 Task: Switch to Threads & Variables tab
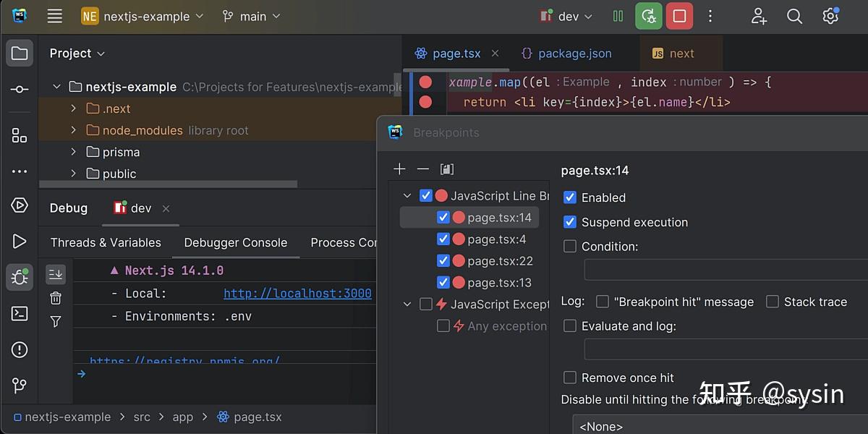click(x=106, y=242)
